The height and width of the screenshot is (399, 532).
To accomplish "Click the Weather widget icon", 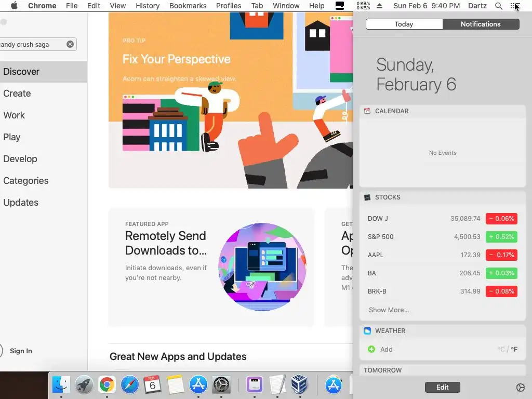I will coord(367,331).
